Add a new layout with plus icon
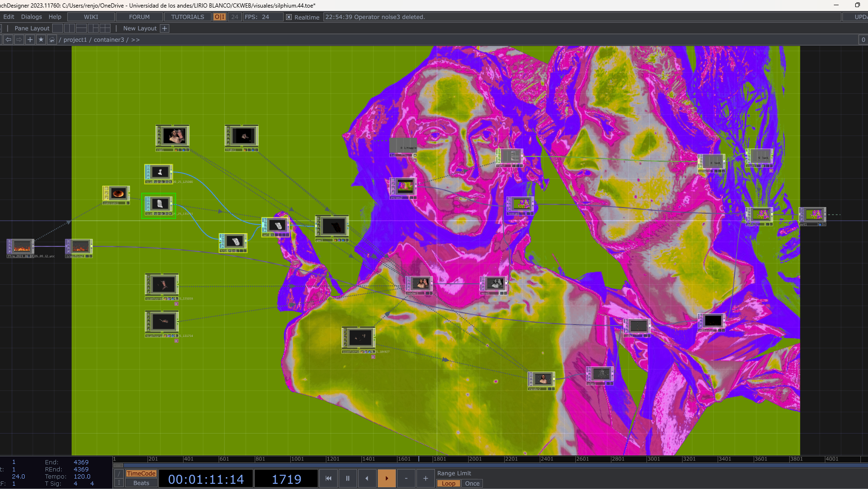868x489 pixels. pos(165,28)
